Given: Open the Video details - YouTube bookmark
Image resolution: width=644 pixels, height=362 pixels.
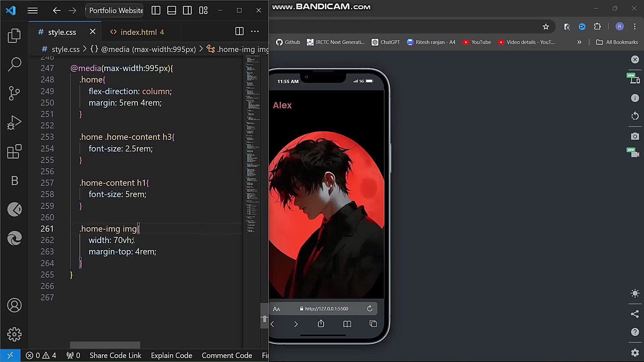Looking at the screenshot, I should click(x=526, y=42).
